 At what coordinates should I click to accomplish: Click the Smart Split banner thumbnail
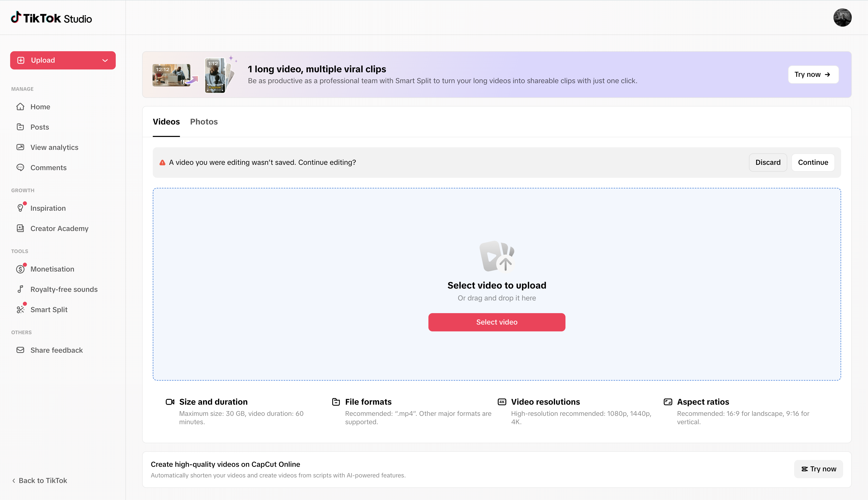195,75
